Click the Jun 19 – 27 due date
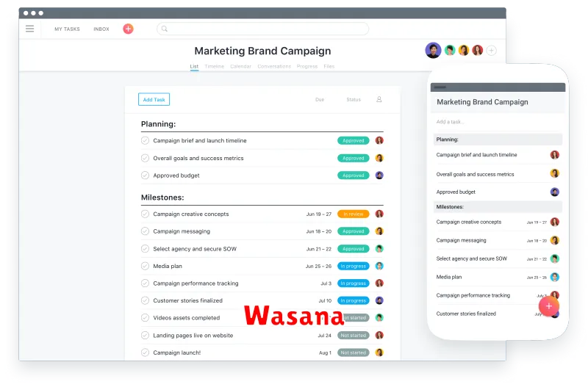 pos(319,214)
